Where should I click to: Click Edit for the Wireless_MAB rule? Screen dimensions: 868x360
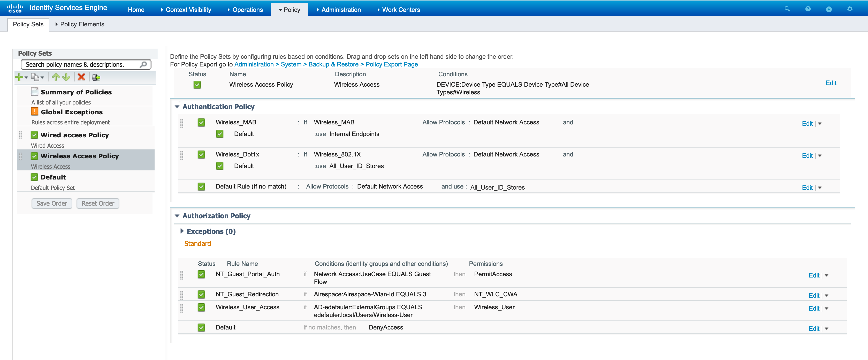[x=807, y=124]
